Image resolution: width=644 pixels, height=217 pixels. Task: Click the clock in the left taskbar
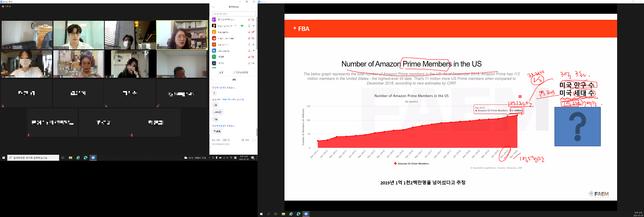pos(244,158)
